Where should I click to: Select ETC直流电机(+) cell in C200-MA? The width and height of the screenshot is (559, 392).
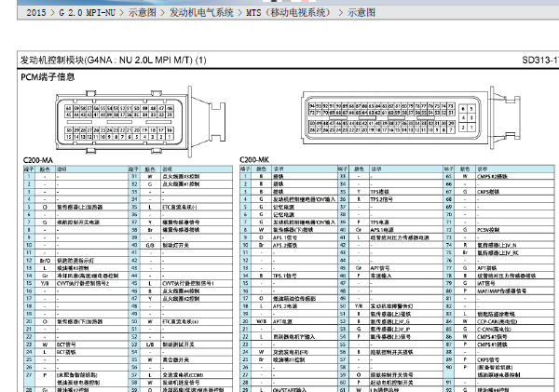[x=181, y=321]
